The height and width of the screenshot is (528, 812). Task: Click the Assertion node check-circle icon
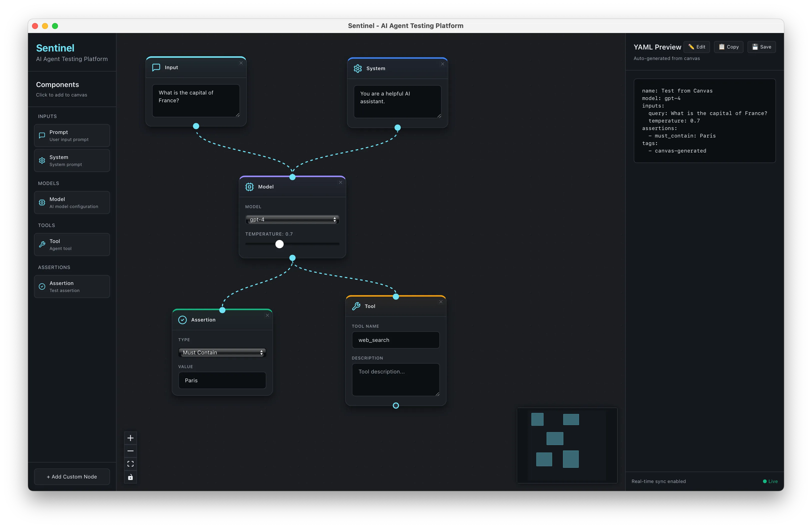pyautogui.click(x=182, y=319)
